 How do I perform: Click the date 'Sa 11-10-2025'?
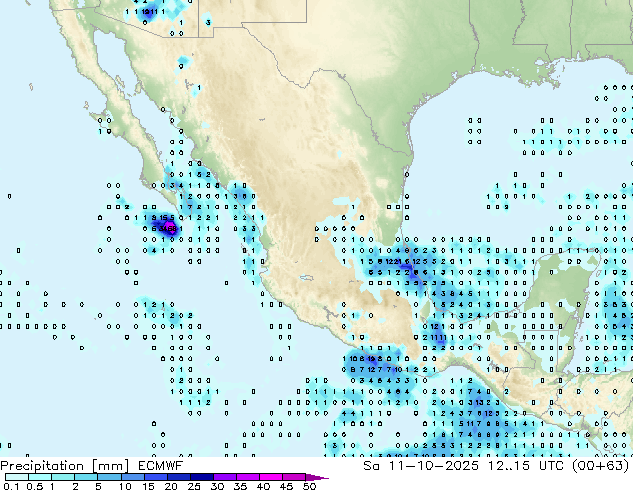(421, 466)
